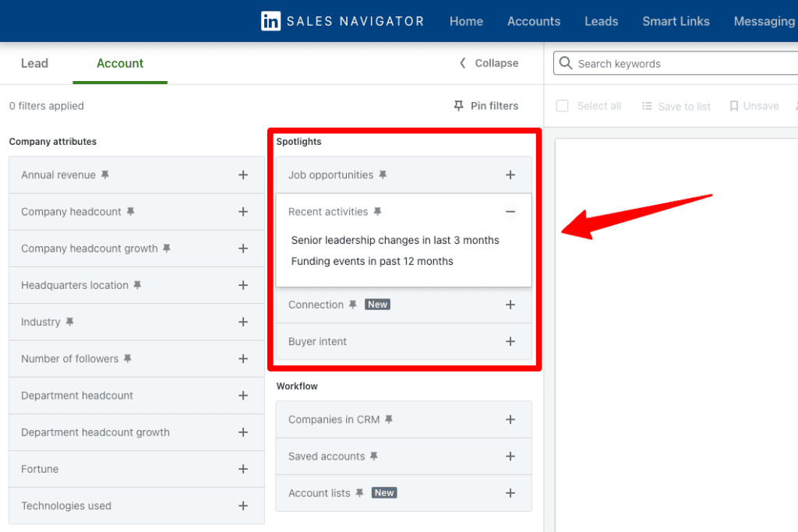Select Funding events in past 12 months
Image resolution: width=798 pixels, height=532 pixels.
pyautogui.click(x=372, y=261)
